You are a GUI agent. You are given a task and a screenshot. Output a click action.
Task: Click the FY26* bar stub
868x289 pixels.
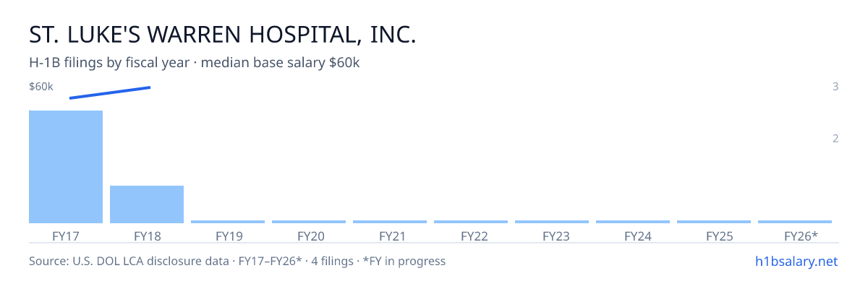(795, 222)
